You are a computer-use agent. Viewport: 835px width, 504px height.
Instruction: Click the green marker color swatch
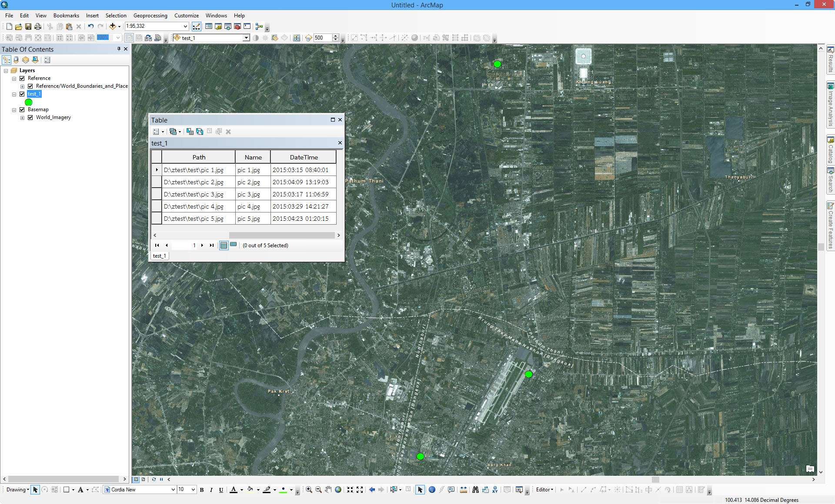pyautogui.click(x=284, y=490)
